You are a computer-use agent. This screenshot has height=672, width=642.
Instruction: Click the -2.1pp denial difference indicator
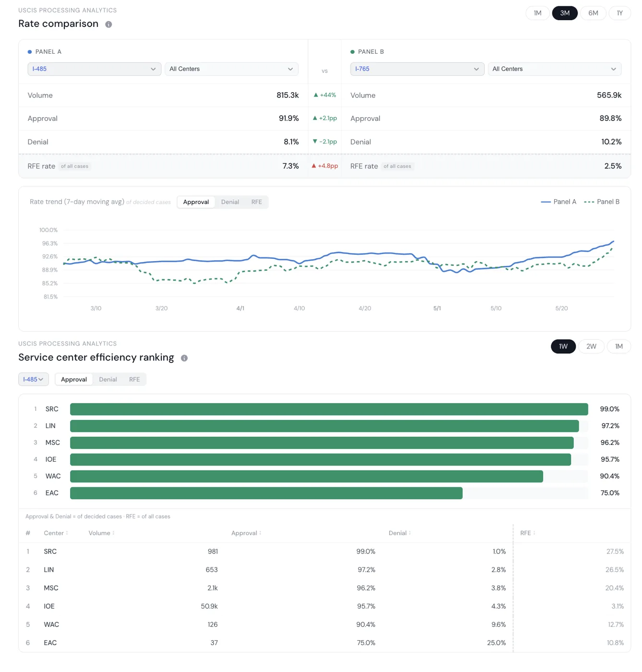point(325,142)
